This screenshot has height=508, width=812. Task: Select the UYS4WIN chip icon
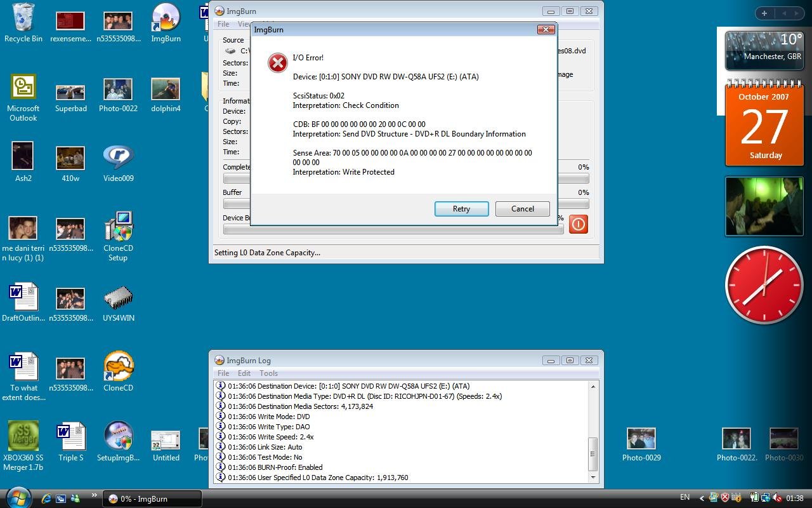click(x=119, y=304)
